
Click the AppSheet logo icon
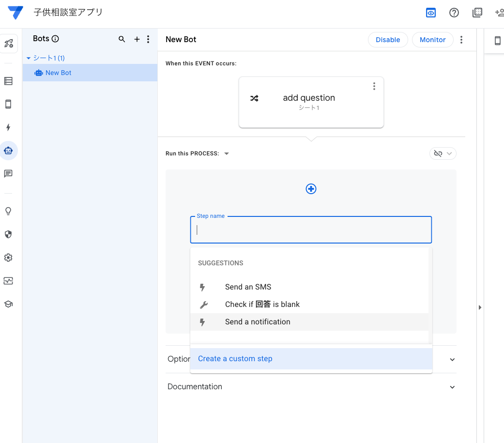[x=15, y=13]
